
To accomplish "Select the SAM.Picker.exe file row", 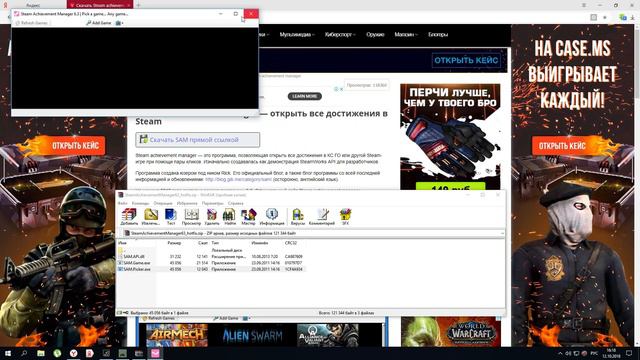I will (x=211, y=269).
